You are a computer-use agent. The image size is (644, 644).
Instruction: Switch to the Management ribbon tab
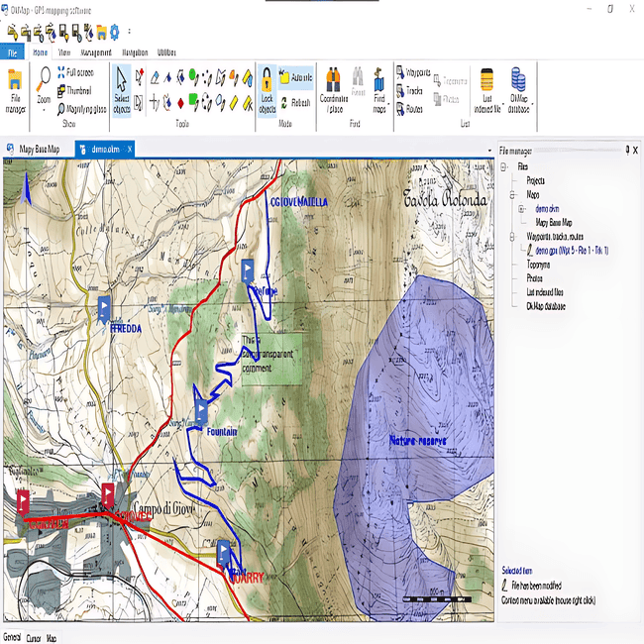[x=96, y=53]
